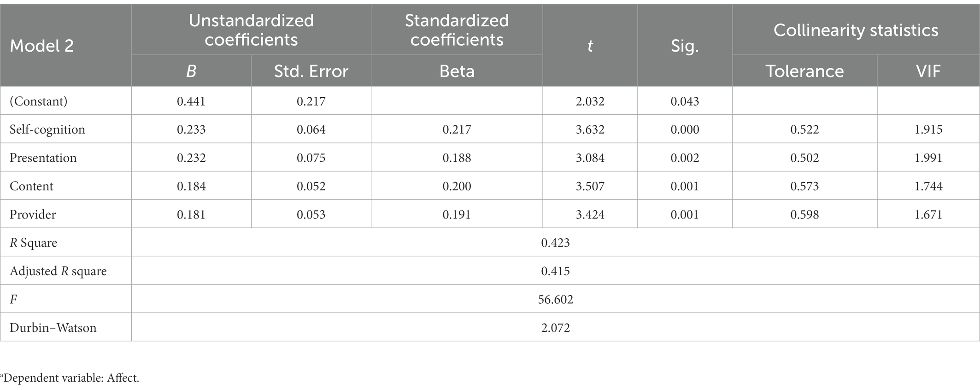Click the VIF column header
The image size is (980, 390).
[x=928, y=71]
